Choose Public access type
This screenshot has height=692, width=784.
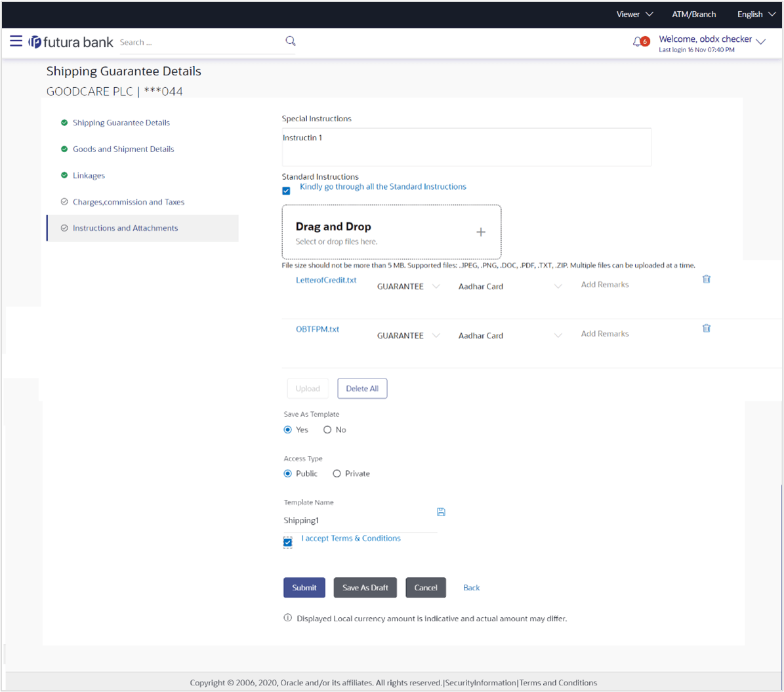point(287,474)
